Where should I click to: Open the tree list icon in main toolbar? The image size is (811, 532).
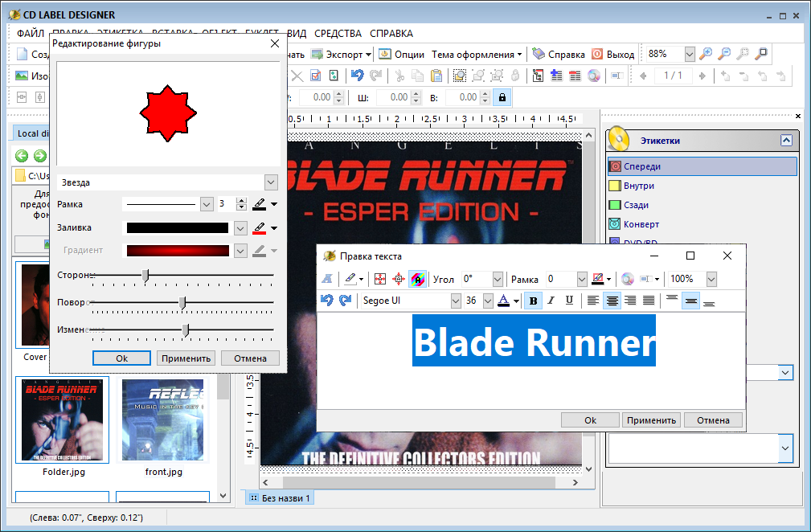coord(538,76)
